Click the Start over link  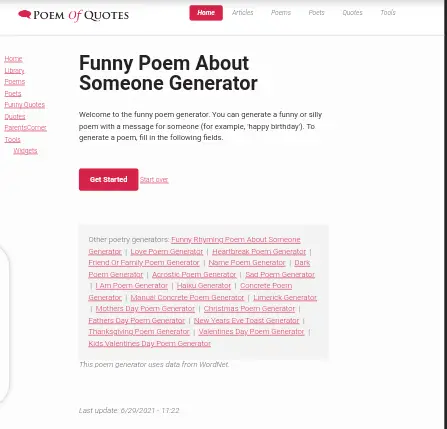[x=154, y=180]
